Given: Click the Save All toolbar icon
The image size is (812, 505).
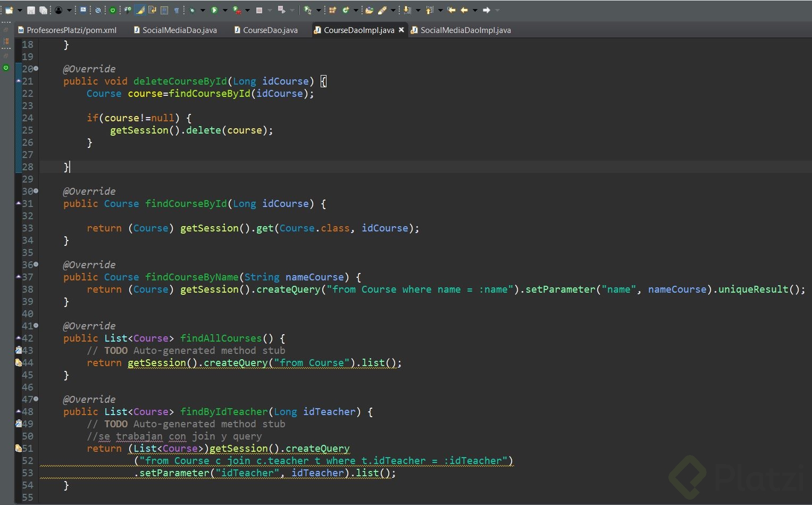Looking at the screenshot, I should pyautogui.click(x=43, y=10).
